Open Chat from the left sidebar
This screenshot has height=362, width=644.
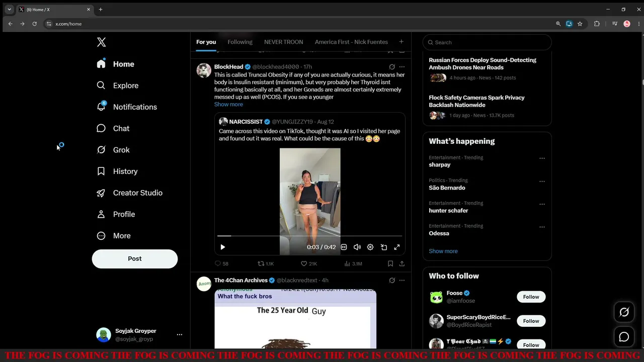coord(113,128)
